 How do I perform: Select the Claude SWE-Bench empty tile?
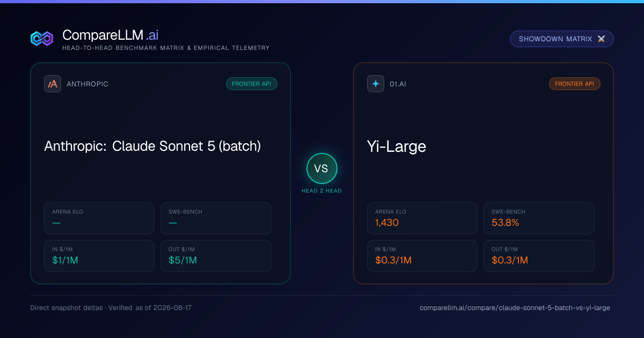[216, 218]
